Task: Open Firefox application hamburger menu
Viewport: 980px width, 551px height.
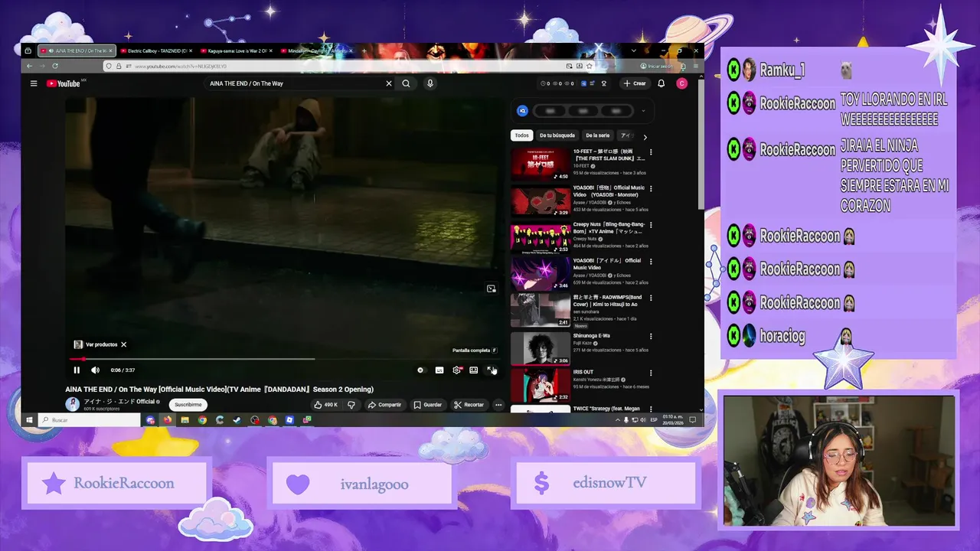Action: click(695, 66)
